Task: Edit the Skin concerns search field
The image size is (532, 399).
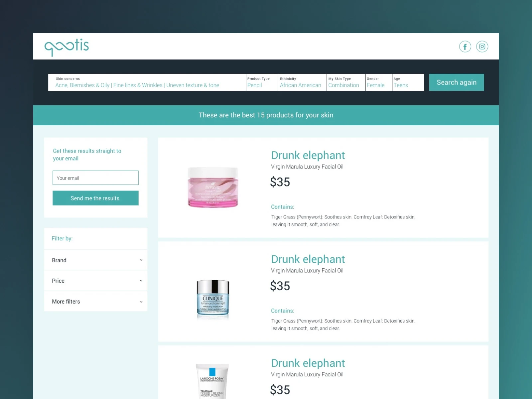Action: click(x=147, y=82)
